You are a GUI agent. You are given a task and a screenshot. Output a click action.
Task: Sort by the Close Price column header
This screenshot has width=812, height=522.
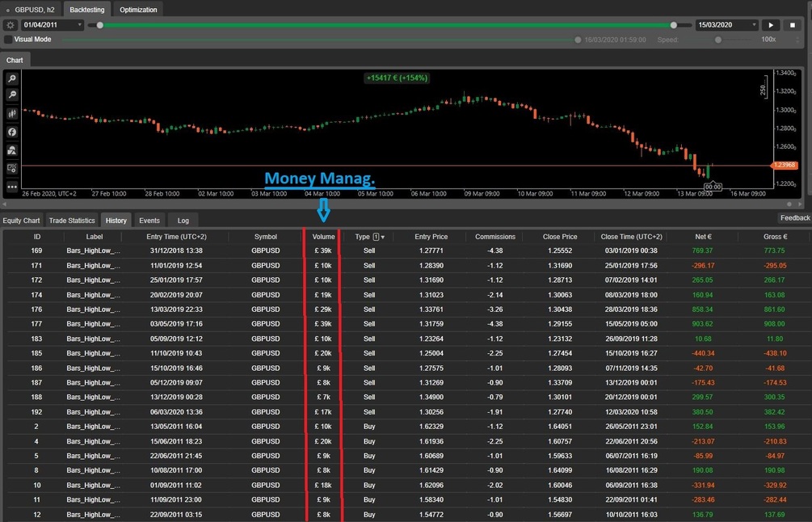[560, 237]
